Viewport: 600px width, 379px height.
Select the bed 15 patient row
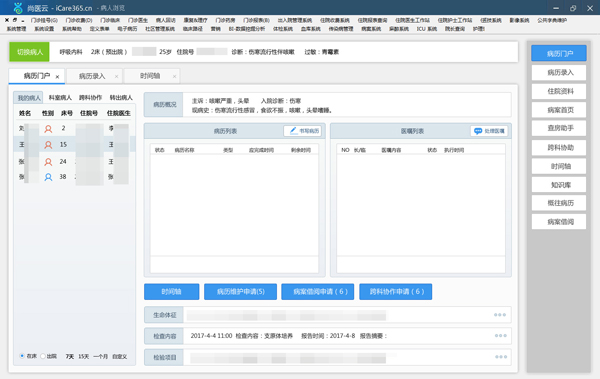click(75, 144)
